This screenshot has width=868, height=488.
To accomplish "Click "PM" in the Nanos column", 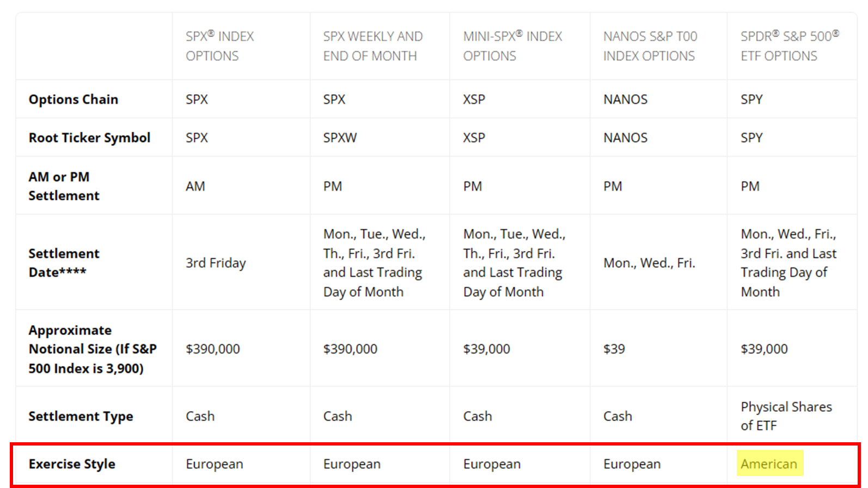I will coord(613,186).
